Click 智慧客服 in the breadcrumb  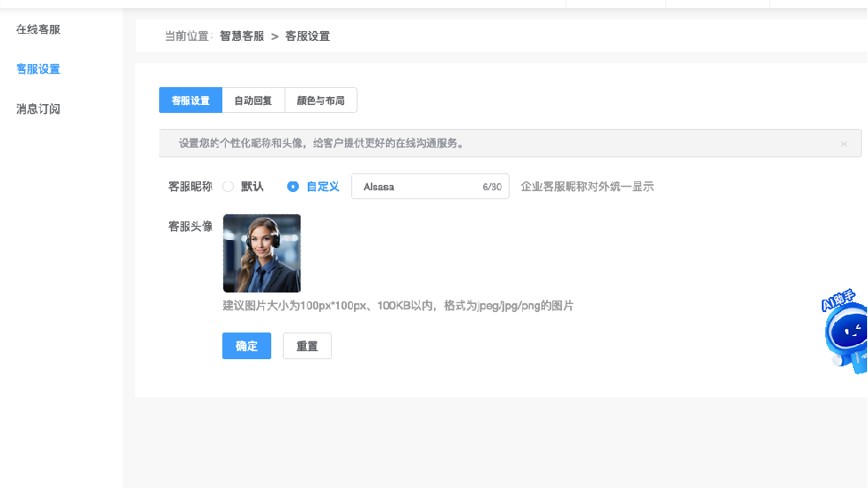tap(242, 36)
